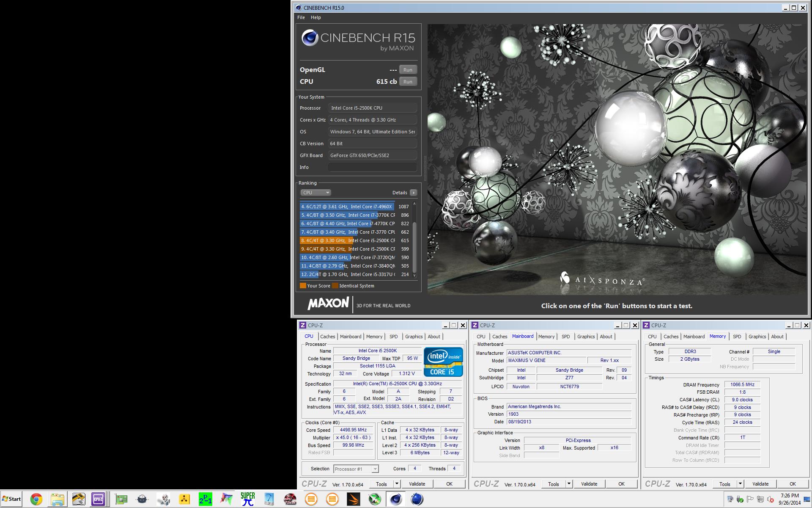The width and height of the screenshot is (812, 508).
Task: Run the CPU benchmark in Cinebench
Action: coord(408,82)
